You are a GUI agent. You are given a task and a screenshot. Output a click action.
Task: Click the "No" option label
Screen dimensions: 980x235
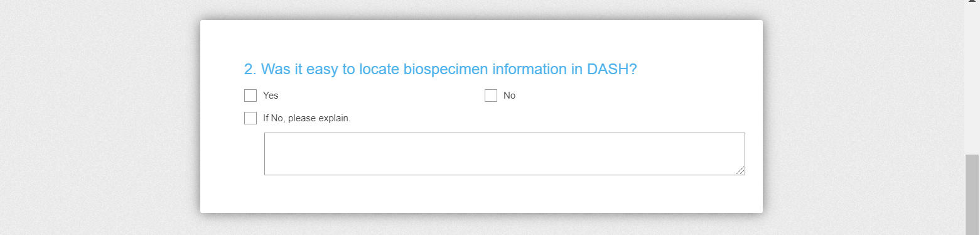tap(509, 96)
